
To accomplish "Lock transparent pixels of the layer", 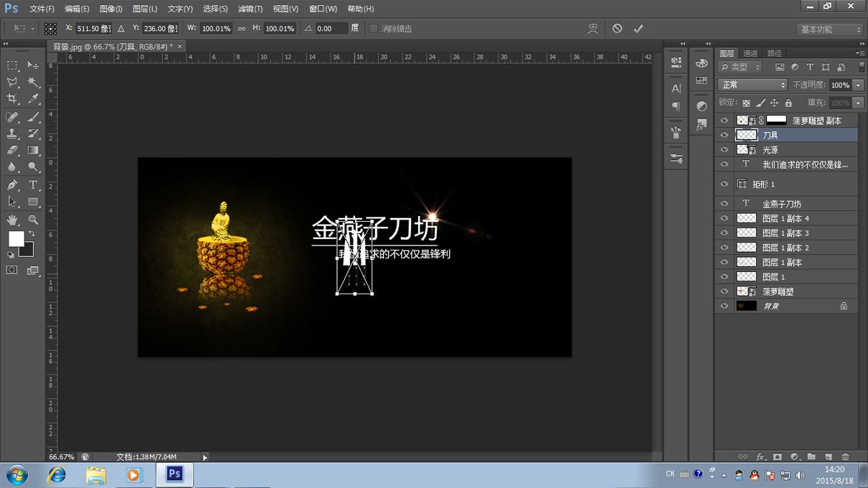I will tap(746, 103).
